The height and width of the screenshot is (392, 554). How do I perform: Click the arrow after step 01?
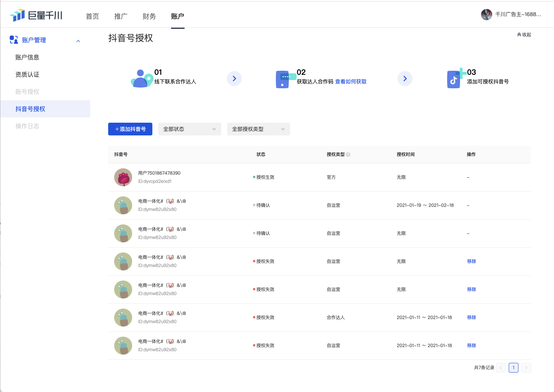tap(234, 79)
